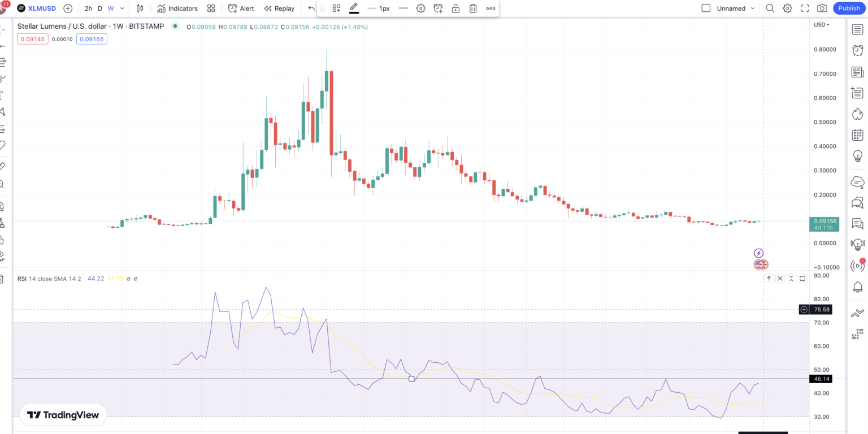Open the USD currency selector
This screenshot has width=868, height=434.
pyautogui.click(x=822, y=24)
